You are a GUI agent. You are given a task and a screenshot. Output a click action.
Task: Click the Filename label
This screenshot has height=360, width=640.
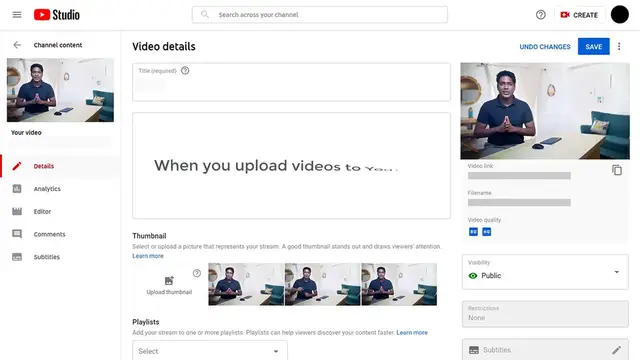(480, 193)
